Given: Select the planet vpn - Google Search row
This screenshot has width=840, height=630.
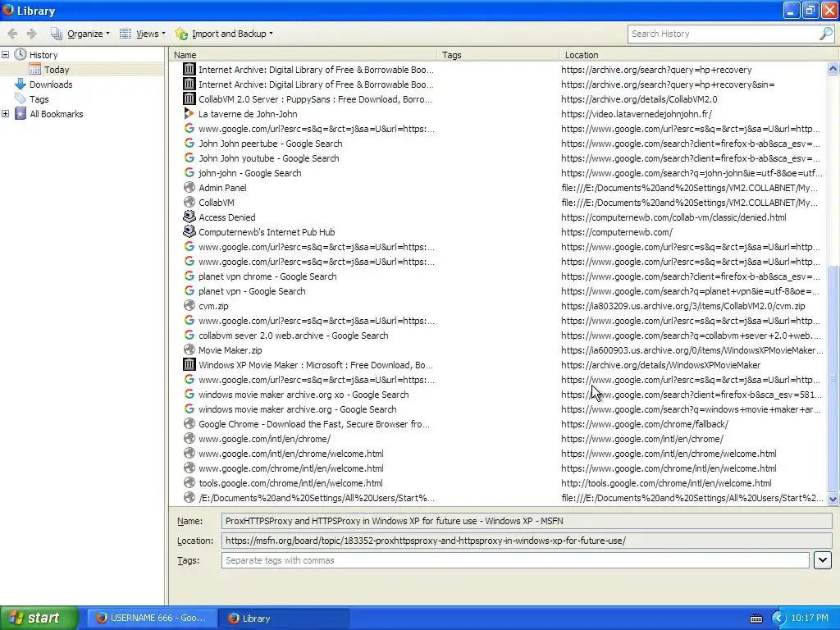Looking at the screenshot, I should tap(498, 291).
